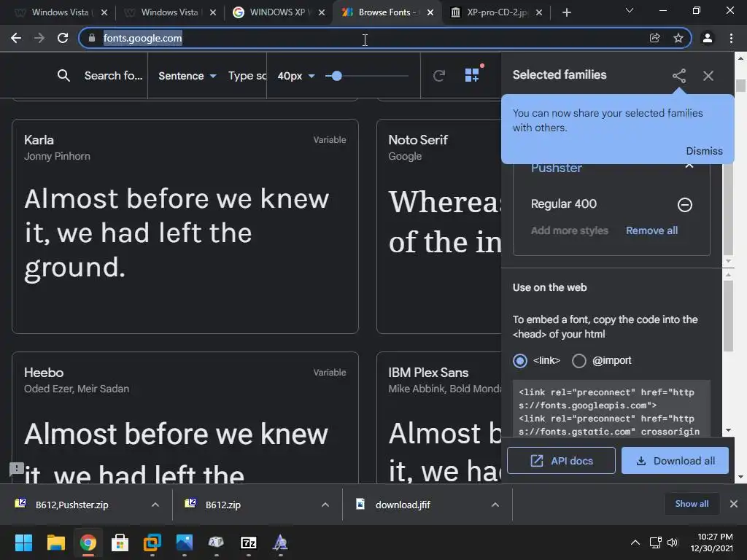Select the @import embed option
Screen dimensions: 747x560
tap(578, 360)
